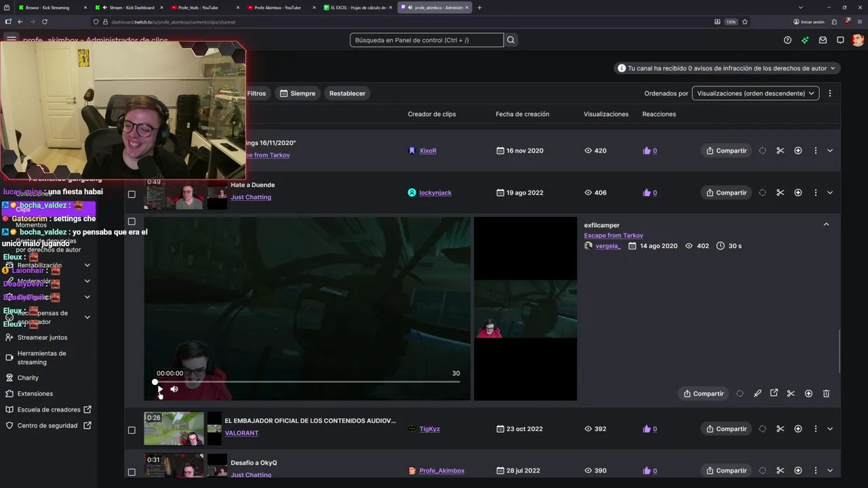This screenshot has width=868, height=488.
Task: Switch to EL EXCEL spreadsheet tab
Action: tap(358, 7)
